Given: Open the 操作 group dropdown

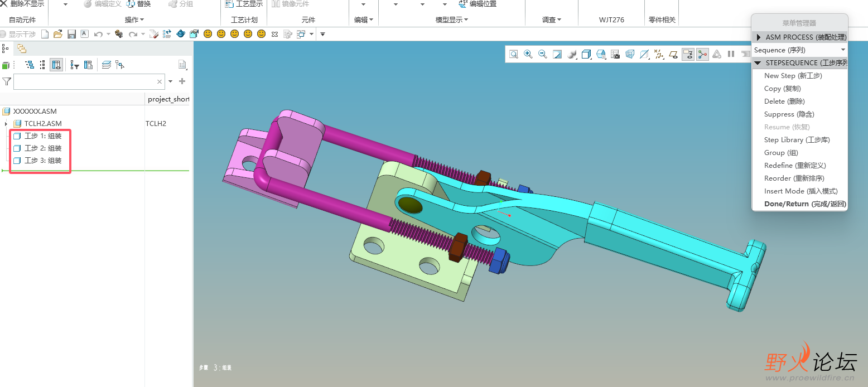Looking at the screenshot, I should pyautogui.click(x=134, y=20).
